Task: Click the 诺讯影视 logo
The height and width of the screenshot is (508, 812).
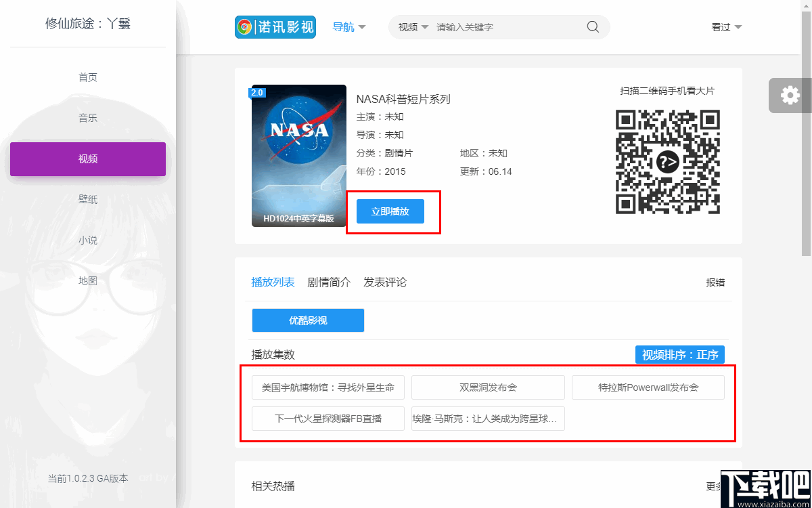Action: click(275, 27)
